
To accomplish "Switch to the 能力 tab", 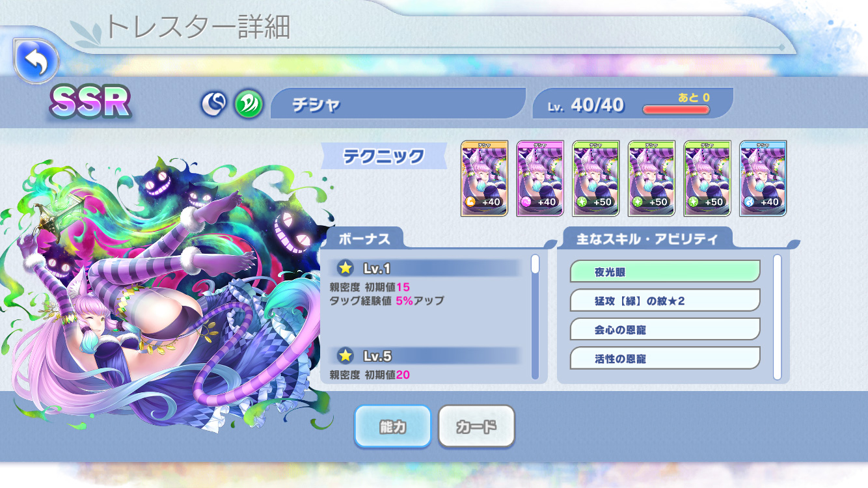I will pos(392,426).
